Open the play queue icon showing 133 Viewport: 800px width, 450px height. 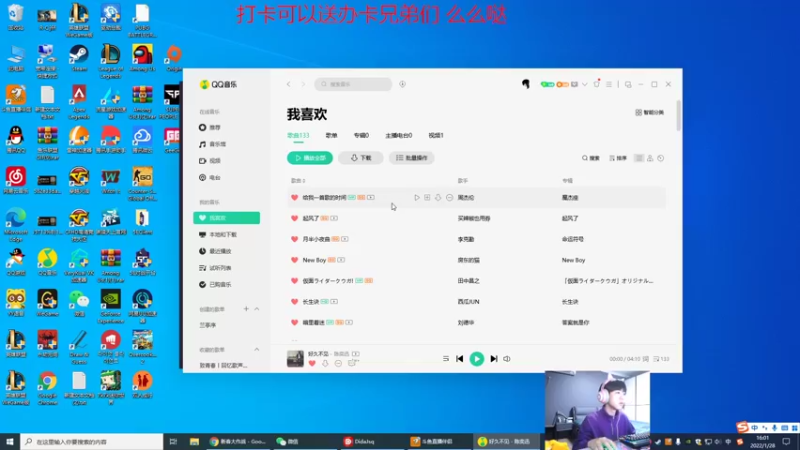661,359
